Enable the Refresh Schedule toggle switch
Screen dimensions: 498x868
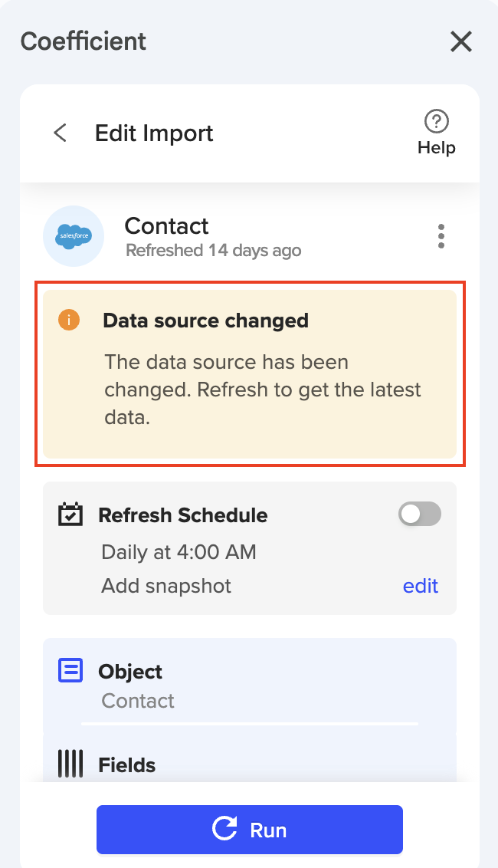(x=420, y=515)
